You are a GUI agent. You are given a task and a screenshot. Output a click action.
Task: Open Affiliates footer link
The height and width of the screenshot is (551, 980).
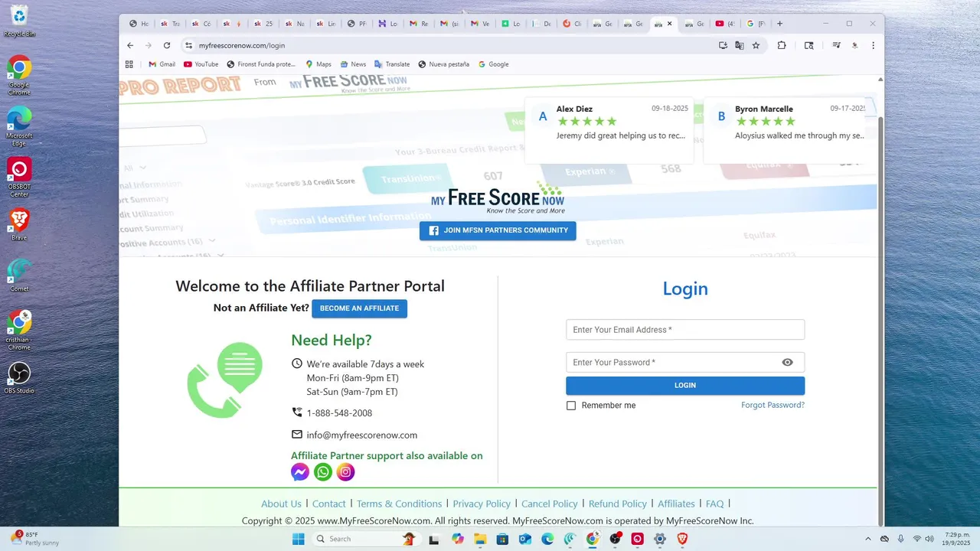(x=676, y=504)
